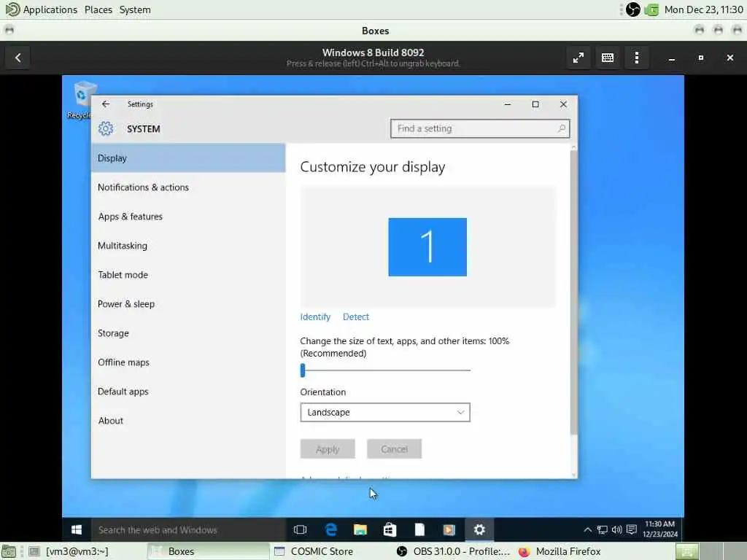This screenshot has height=560, width=747.
Task: Open Power & sleep settings
Action: click(188, 304)
